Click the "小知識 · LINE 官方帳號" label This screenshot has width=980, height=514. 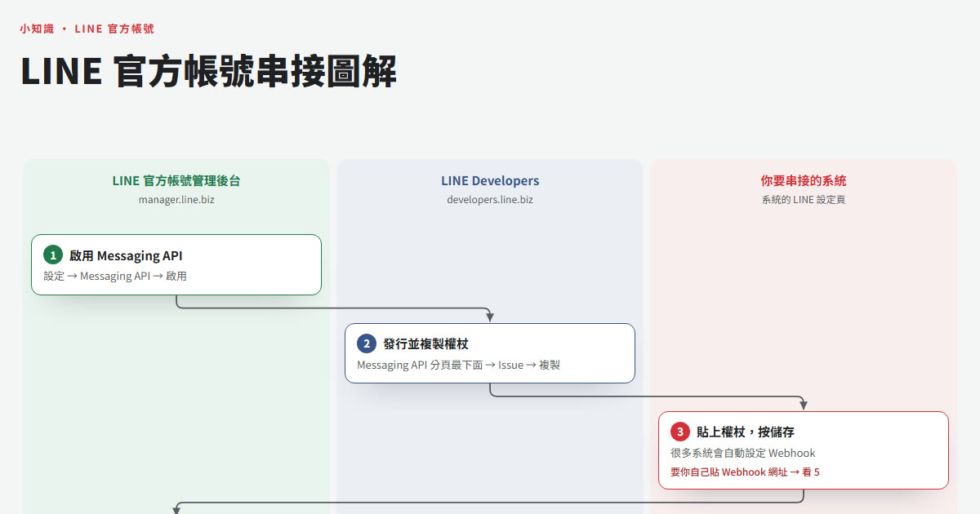tap(87, 29)
